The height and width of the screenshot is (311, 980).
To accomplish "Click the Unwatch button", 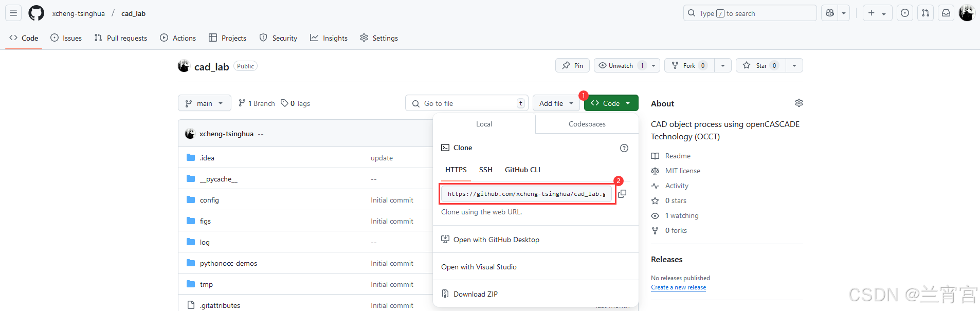I will point(621,65).
